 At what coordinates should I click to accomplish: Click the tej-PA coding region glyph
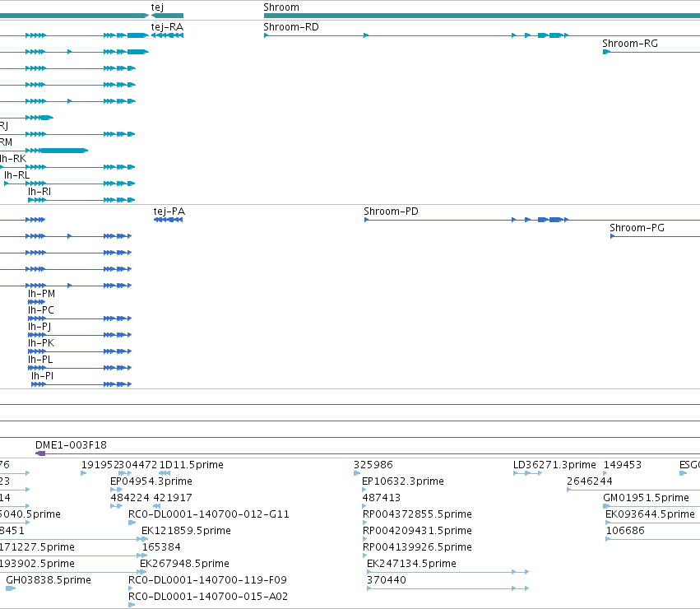coord(169,220)
